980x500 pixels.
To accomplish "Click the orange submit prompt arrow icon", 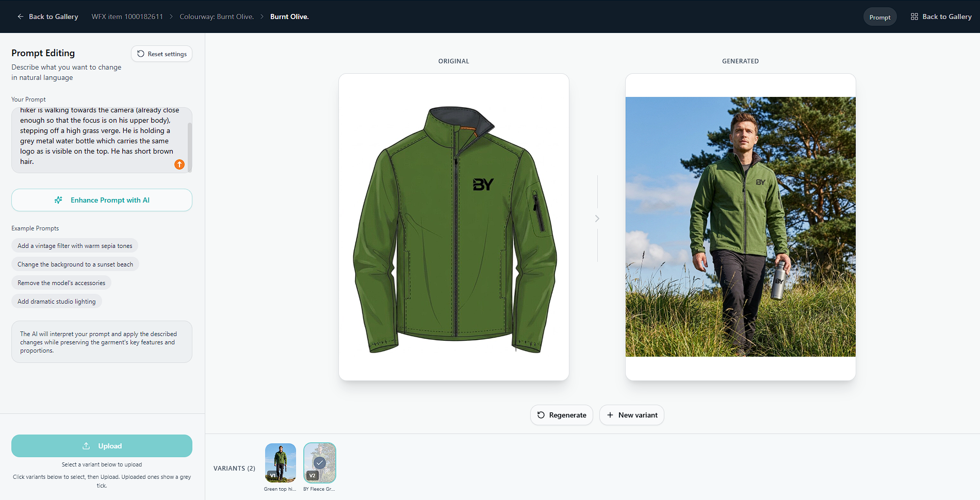I will (x=179, y=164).
